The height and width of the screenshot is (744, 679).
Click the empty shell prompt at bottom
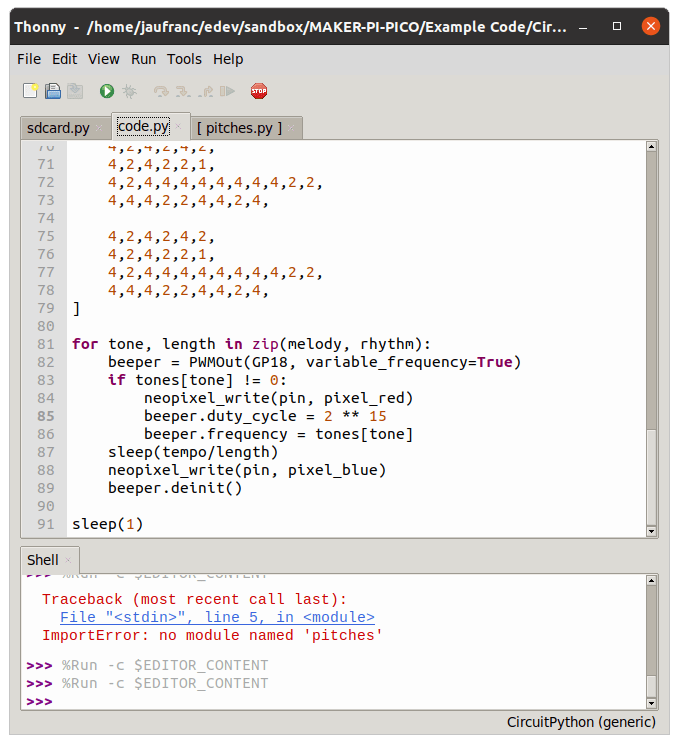(39, 701)
